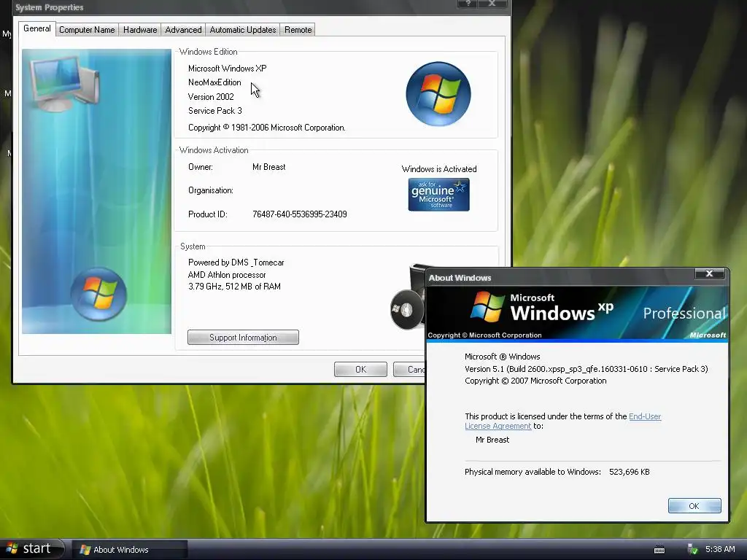Open the start menu
The image size is (747, 560).
point(31,548)
